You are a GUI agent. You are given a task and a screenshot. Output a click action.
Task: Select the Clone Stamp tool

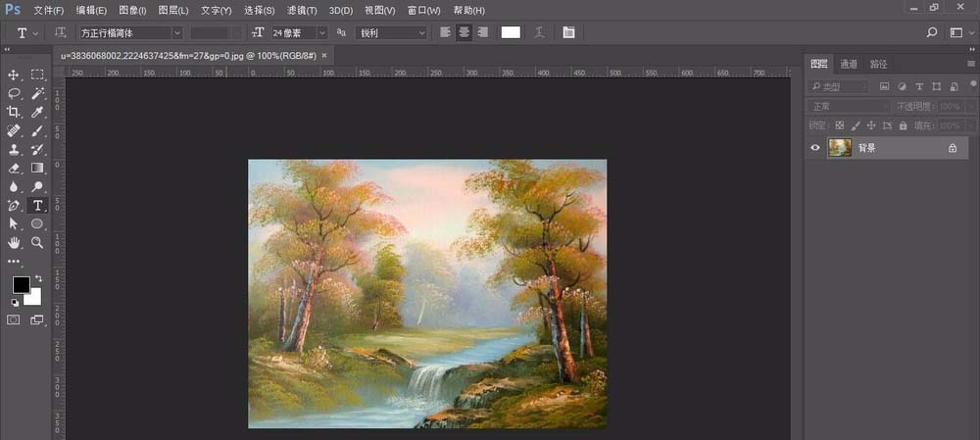[13, 149]
